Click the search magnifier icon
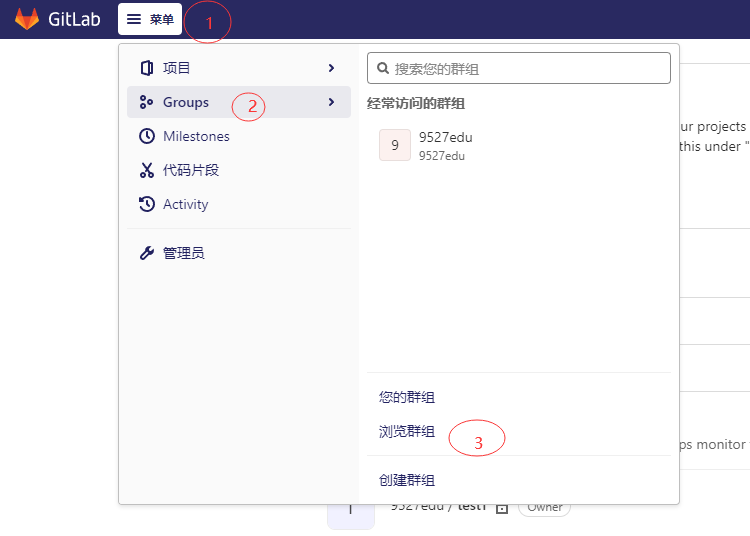 pyautogui.click(x=383, y=68)
